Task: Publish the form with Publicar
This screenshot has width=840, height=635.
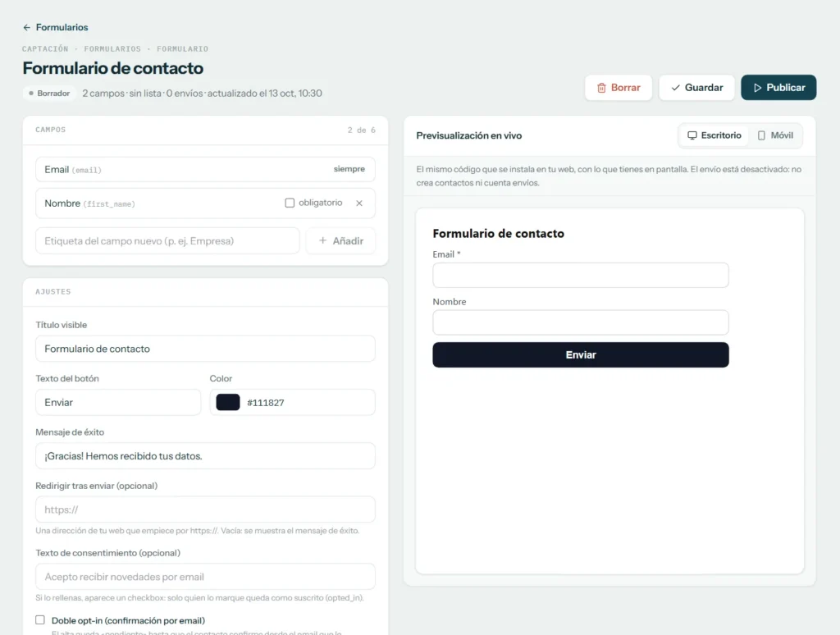Action: [778, 87]
